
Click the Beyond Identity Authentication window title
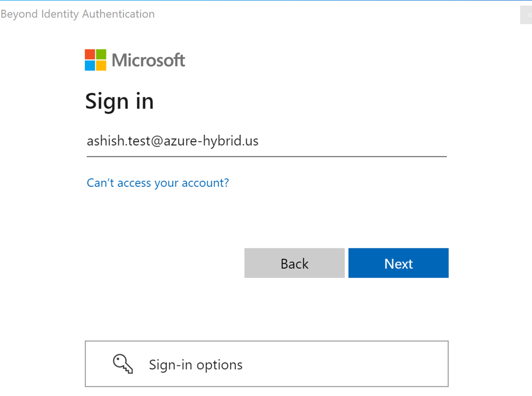click(x=78, y=14)
